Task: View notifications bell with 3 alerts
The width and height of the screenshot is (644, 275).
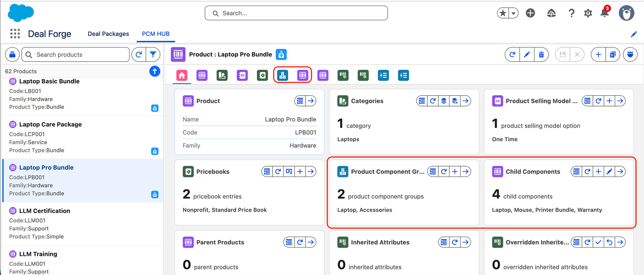Action: [605, 13]
